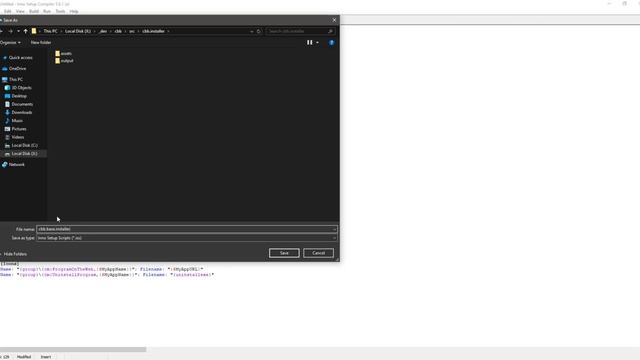Close the Save As dialog
The width and height of the screenshot is (640, 360).
coord(334,20)
